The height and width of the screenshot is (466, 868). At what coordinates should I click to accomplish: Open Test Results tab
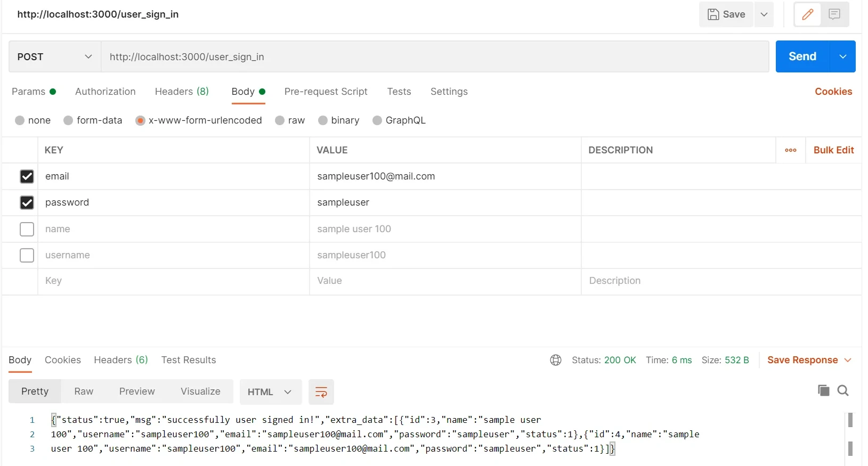coord(189,360)
